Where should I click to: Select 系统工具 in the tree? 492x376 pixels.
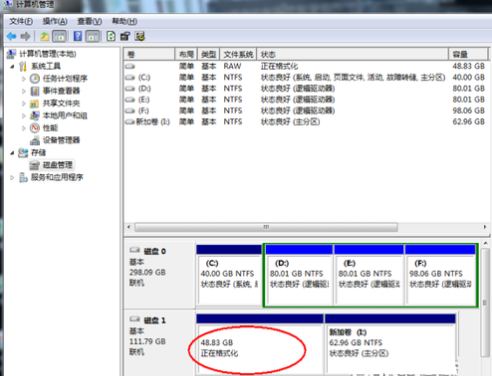click(x=46, y=66)
